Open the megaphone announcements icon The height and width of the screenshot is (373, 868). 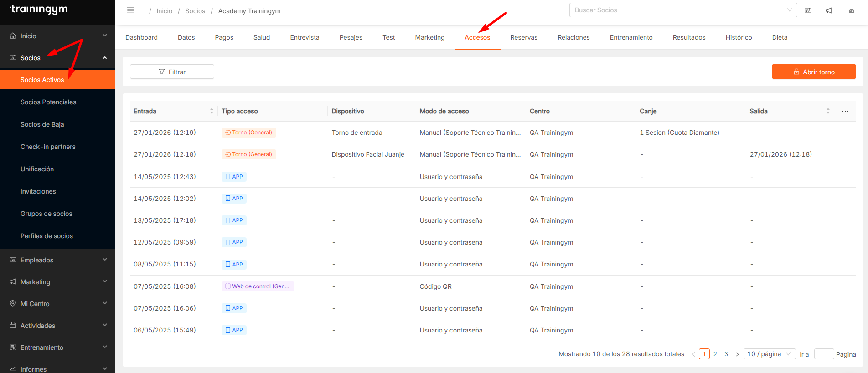(829, 10)
